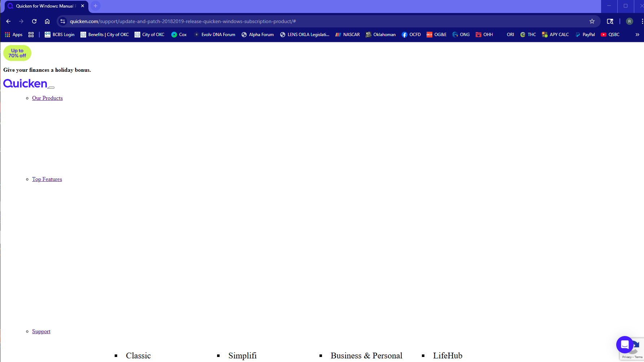Open the Oklahoman bookmark
Viewport: 644px width, 362px height.
pos(380,34)
